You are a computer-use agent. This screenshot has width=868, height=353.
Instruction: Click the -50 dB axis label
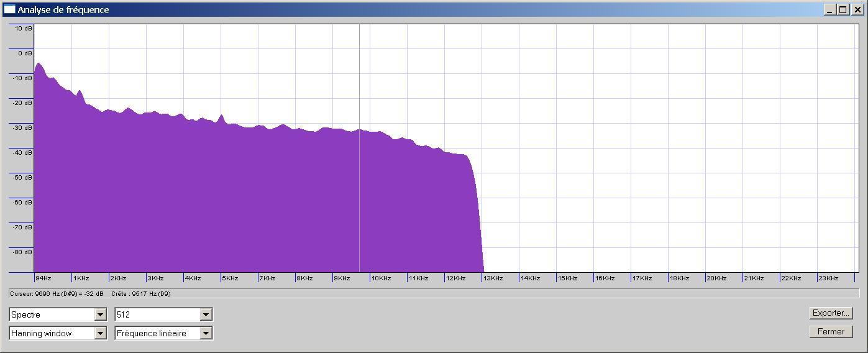pyautogui.click(x=22, y=177)
